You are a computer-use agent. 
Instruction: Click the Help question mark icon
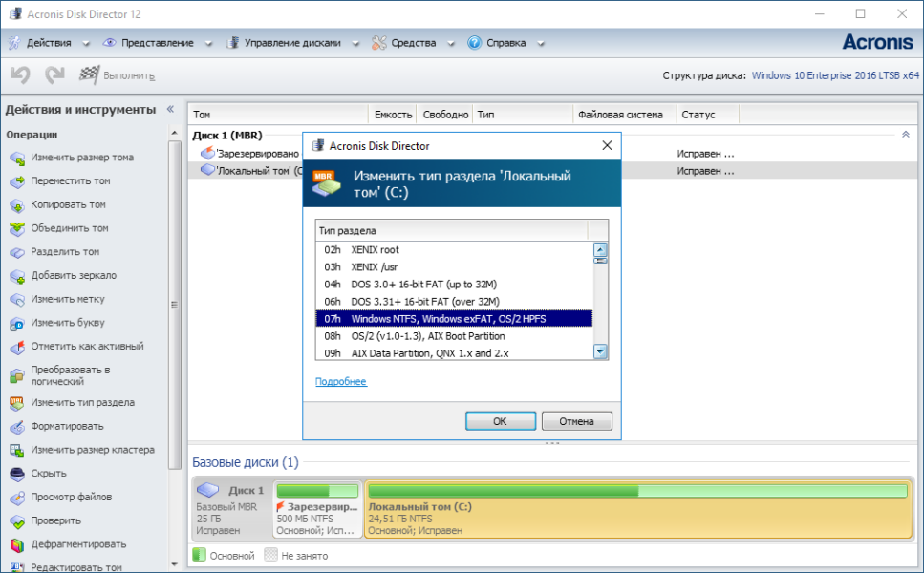pos(474,42)
